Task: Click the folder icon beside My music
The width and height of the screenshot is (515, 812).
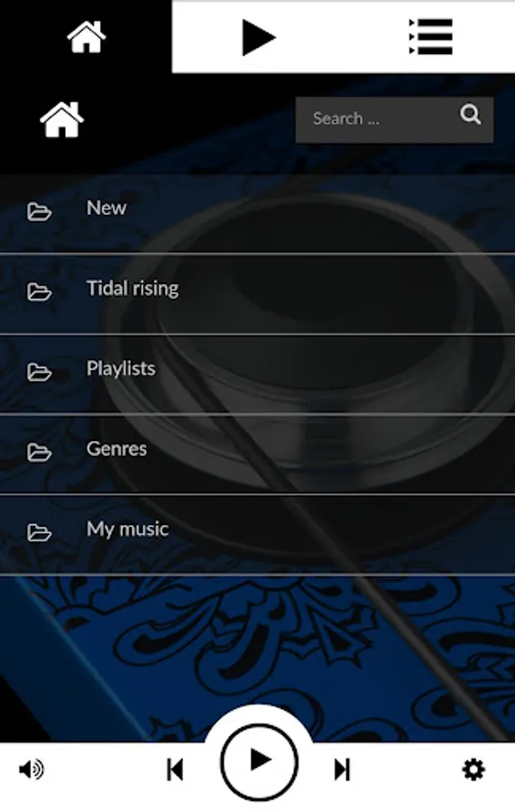Action: pyautogui.click(x=40, y=533)
